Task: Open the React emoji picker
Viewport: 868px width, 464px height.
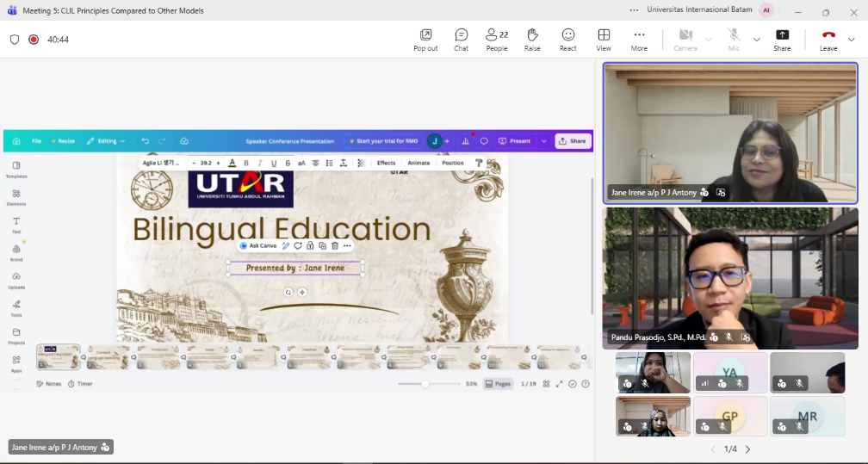Action: tap(567, 40)
